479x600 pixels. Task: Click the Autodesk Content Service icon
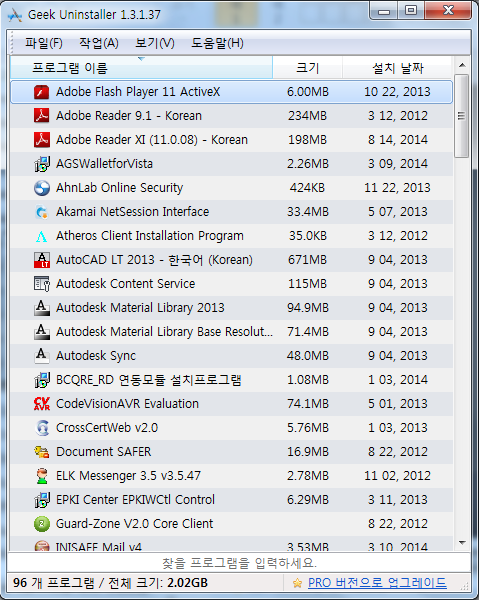[42, 284]
